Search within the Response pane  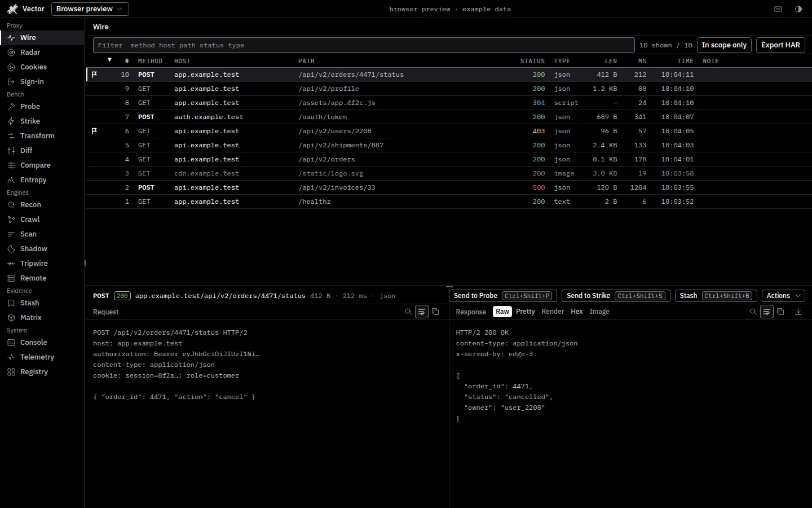click(753, 312)
